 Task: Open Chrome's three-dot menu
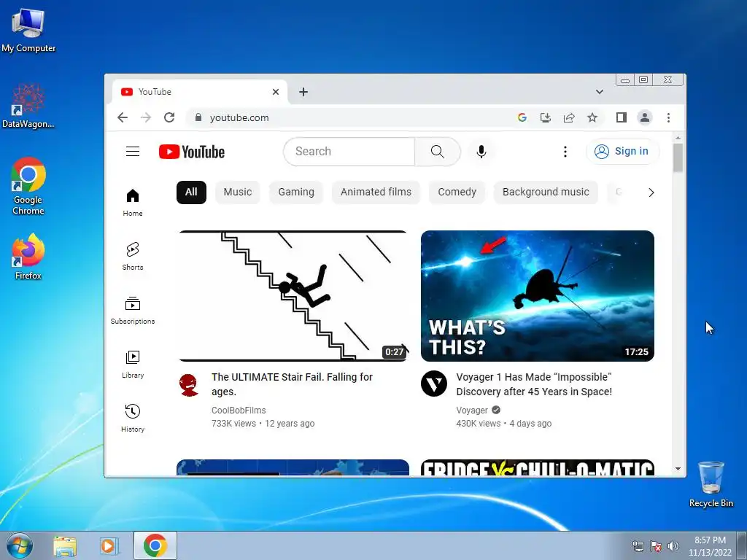668,117
